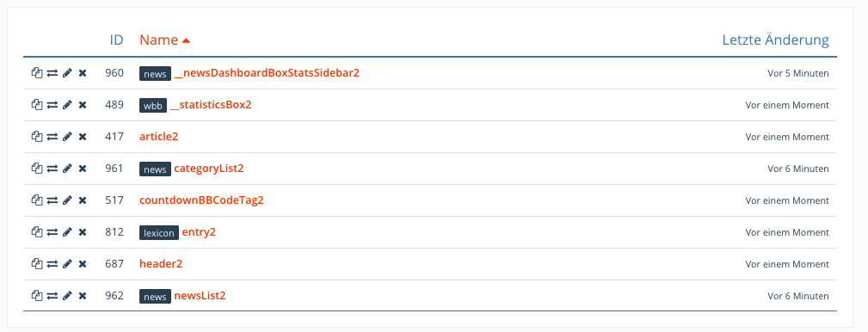868x332 pixels.
Task: Open the __newsDashboardBoxStatsSidebar2 template link
Action: click(267, 73)
